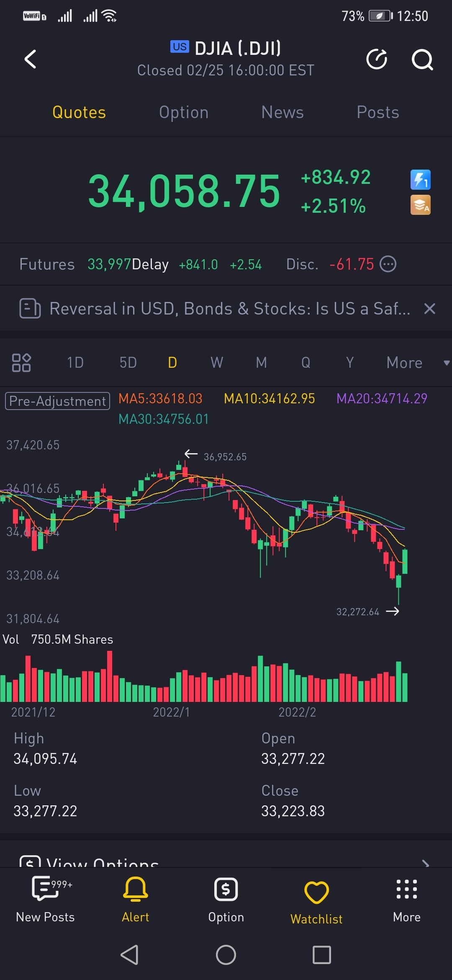
Task: Switch to the News tab
Action: [x=282, y=112]
